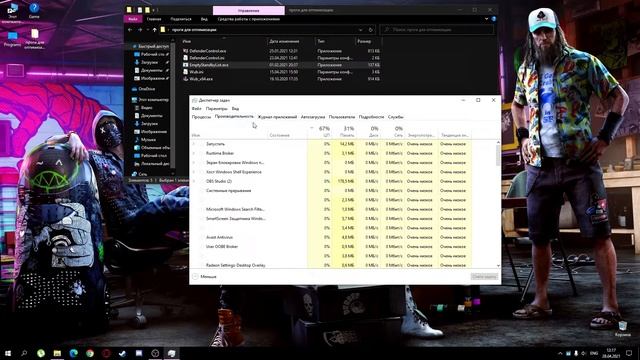Open taskbar search magnifier
The height and width of the screenshot is (360, 640).
pyautogui.click(x=24, y=353)
